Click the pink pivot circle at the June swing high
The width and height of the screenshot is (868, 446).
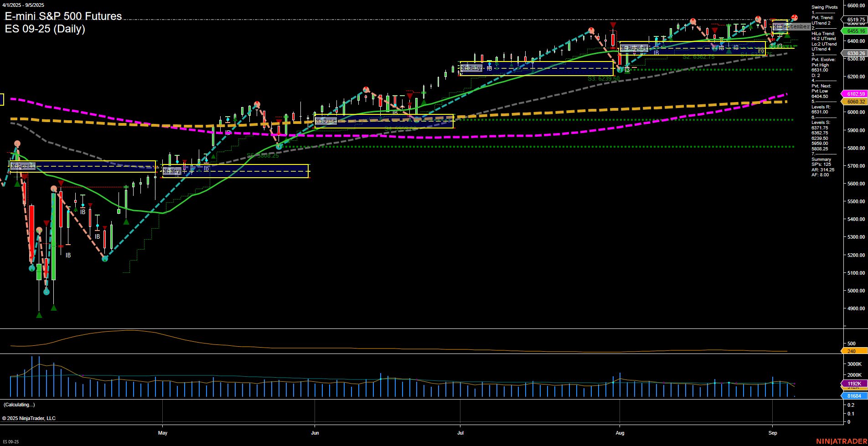tap(365, 90)
